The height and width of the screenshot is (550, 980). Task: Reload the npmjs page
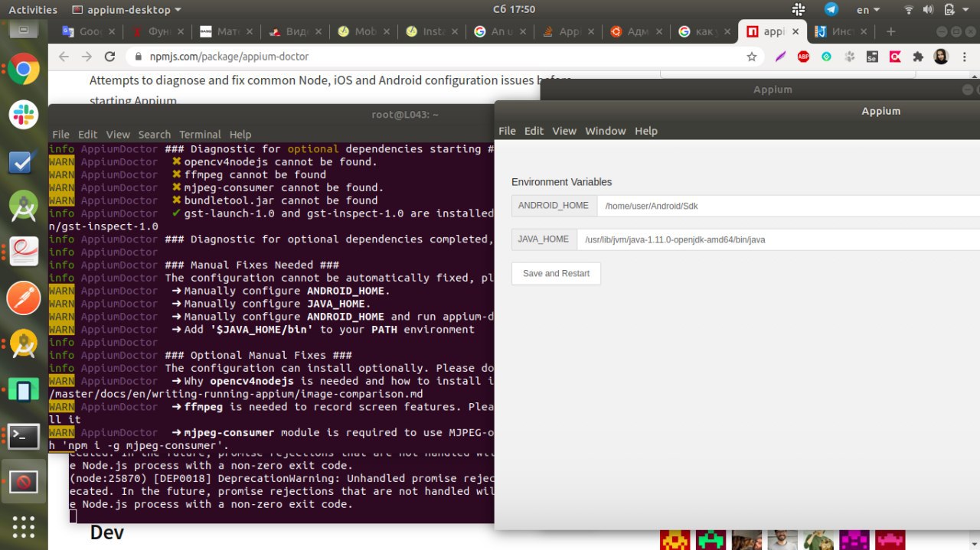coord(109,57)
